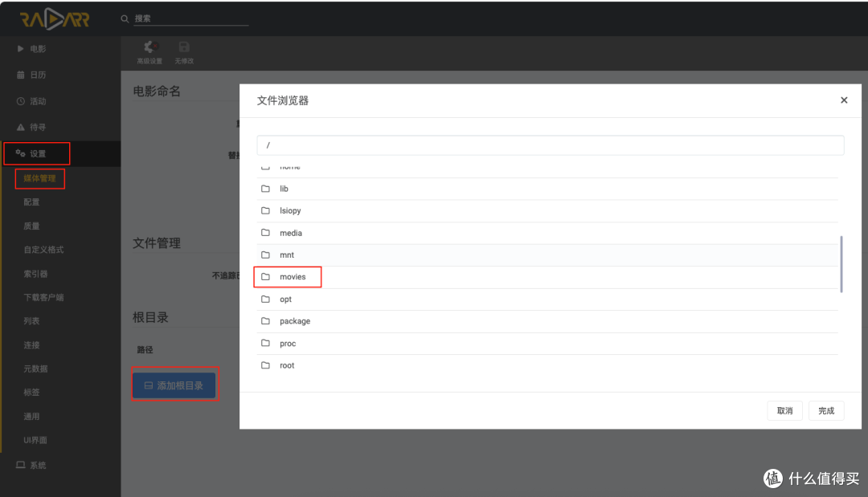
Task: Click 取消 cancel button
Action: [784, 411]
